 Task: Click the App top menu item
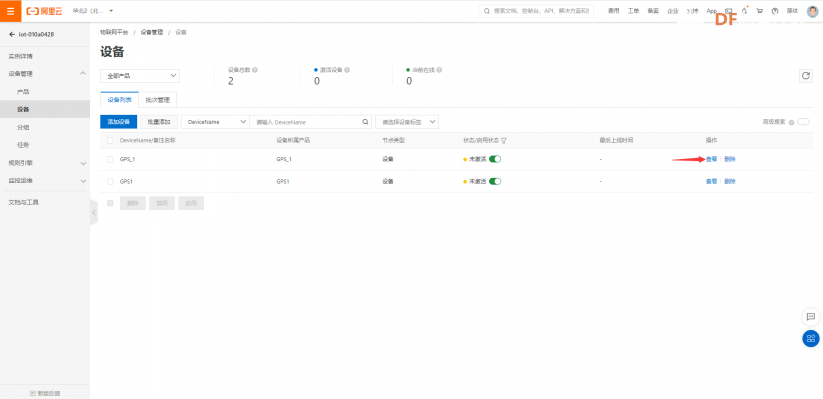(712, 11)
